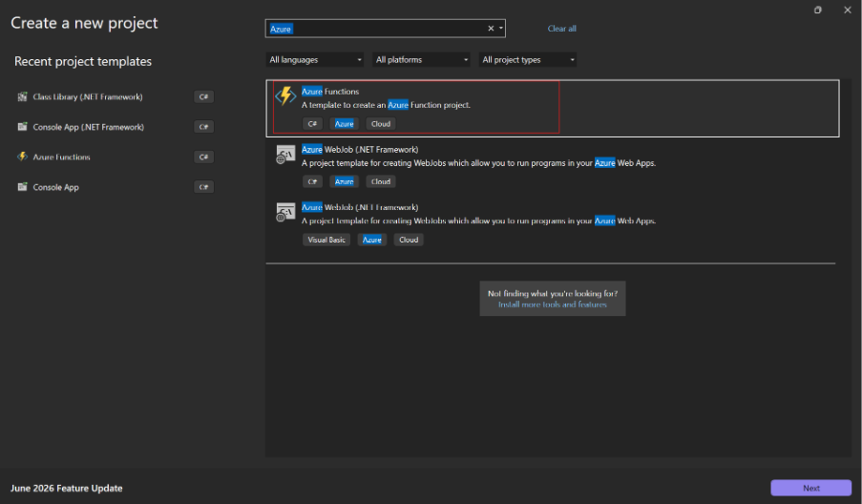The image size is (862, 504).
Task: Open the All languages filter dropdown
Action: pyautogui.click(x=315, y=60)
